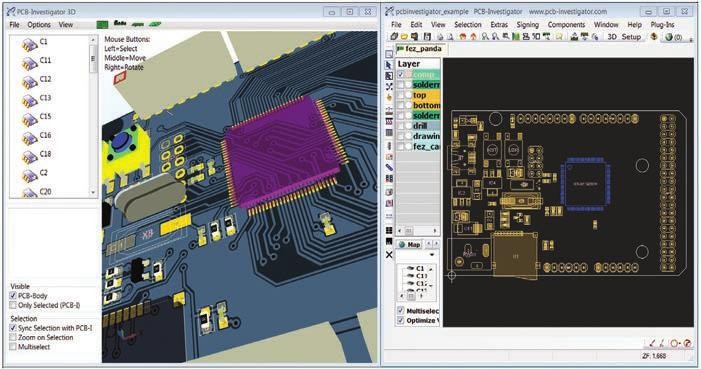Select the hand pan tool in left vertical toolbar
701x369 pixels.
[x=389, y=98]
